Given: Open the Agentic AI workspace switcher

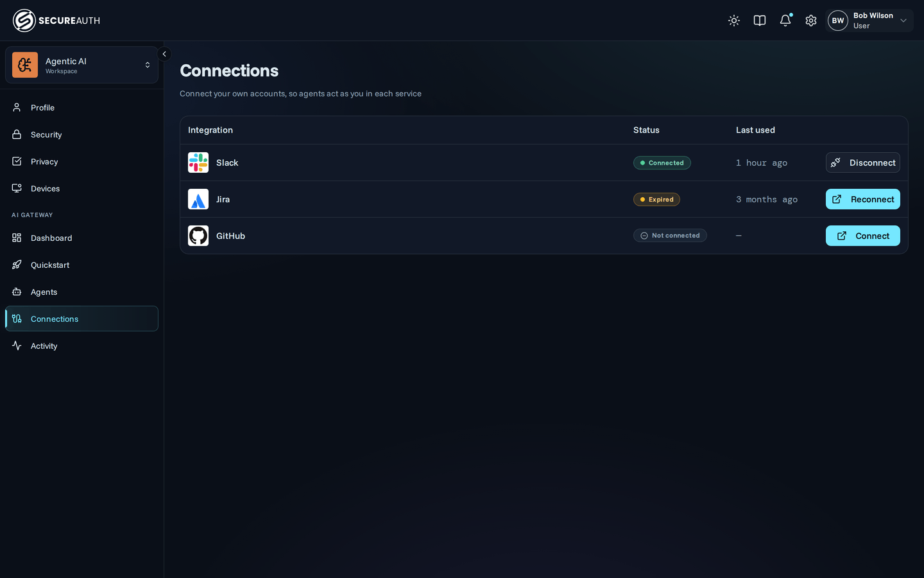Looking at the screenshot, I should 81,65.
